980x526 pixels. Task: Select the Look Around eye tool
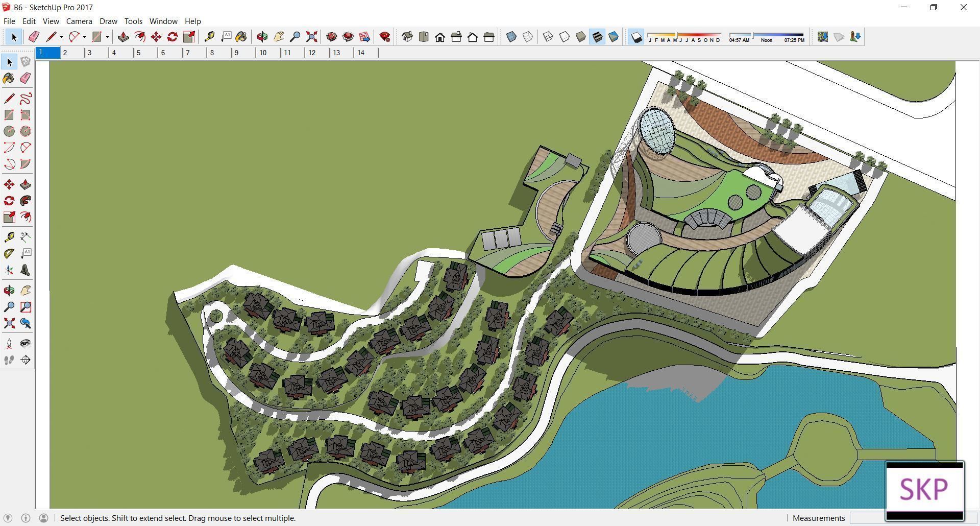pos(26,344)
